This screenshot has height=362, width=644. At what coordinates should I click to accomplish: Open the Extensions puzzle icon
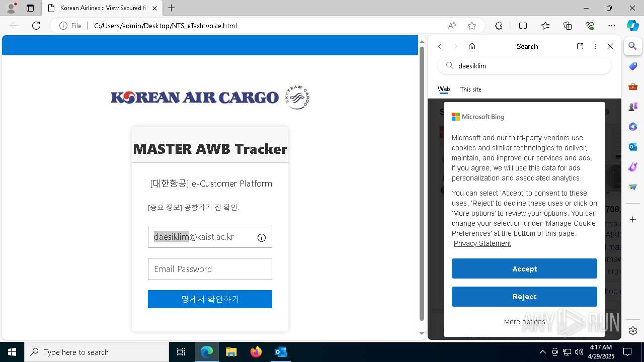pyautogui.click(x=499, y=26)
